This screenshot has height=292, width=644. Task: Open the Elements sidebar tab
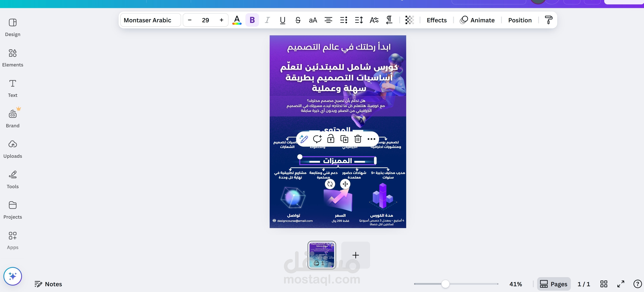click(x=13, y=58)
